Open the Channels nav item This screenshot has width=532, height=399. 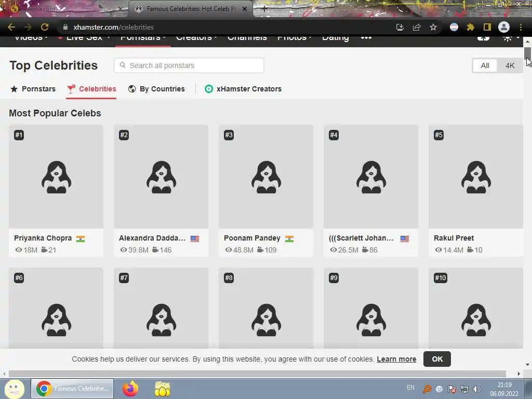click(x=247, y=37)
